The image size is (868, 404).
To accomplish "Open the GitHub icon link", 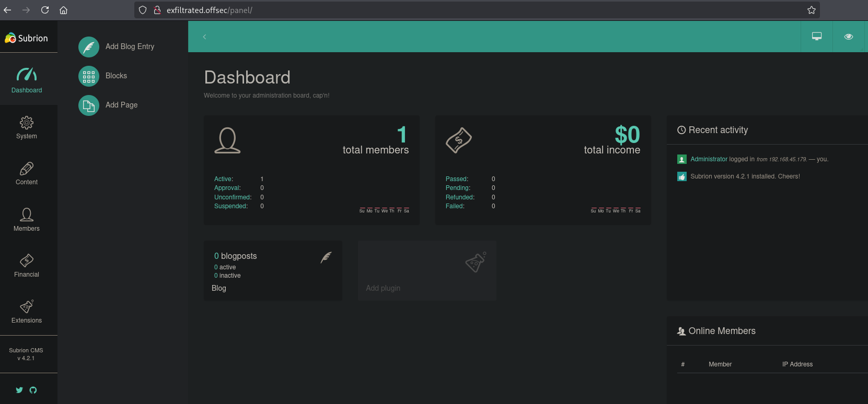I will [x=33, y=390].
